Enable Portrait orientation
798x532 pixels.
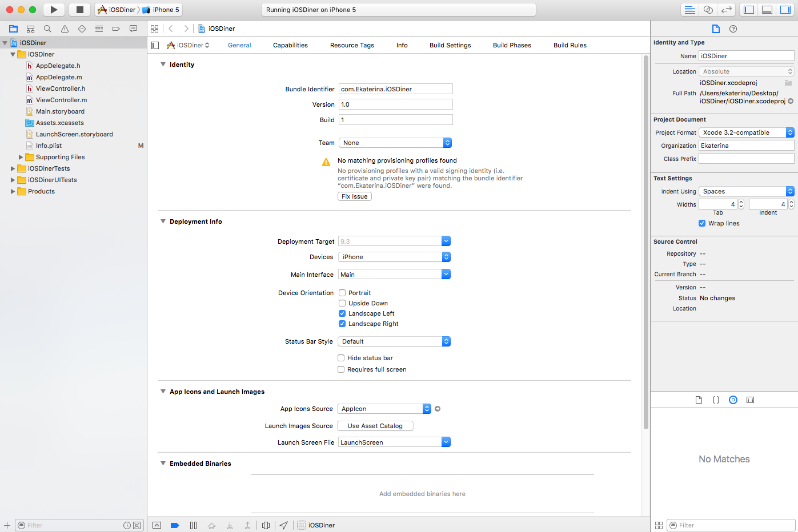pos(342,293)
